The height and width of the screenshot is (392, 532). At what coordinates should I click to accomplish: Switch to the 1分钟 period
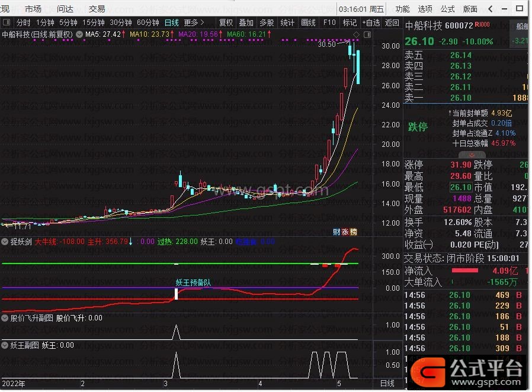tap(45, 23)
